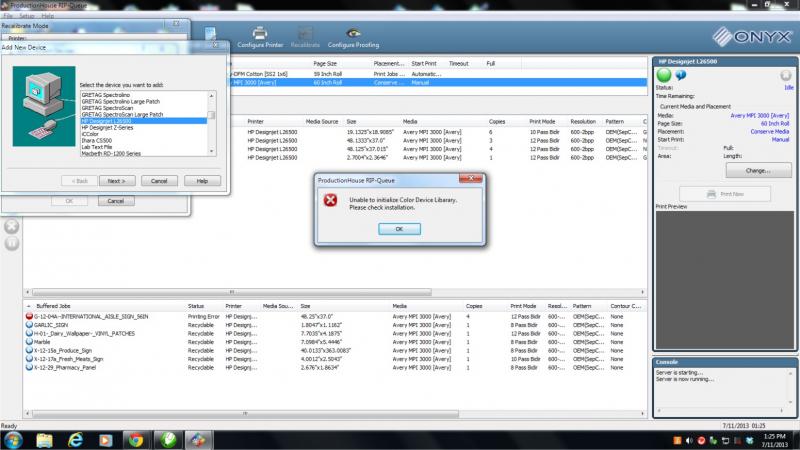800x450 pixels.
Task: Click the buffered jobs horizontal scrollbar
Action: tap(245, 414)
